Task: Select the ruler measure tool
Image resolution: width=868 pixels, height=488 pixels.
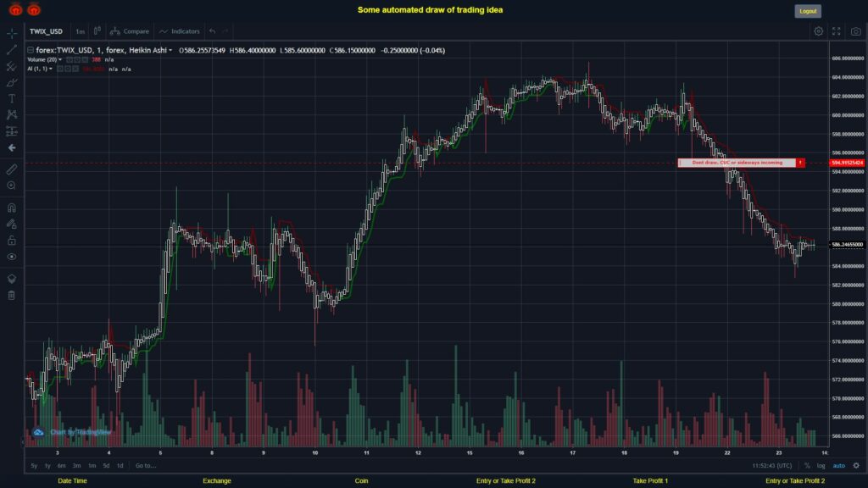Action: [12, 169]
